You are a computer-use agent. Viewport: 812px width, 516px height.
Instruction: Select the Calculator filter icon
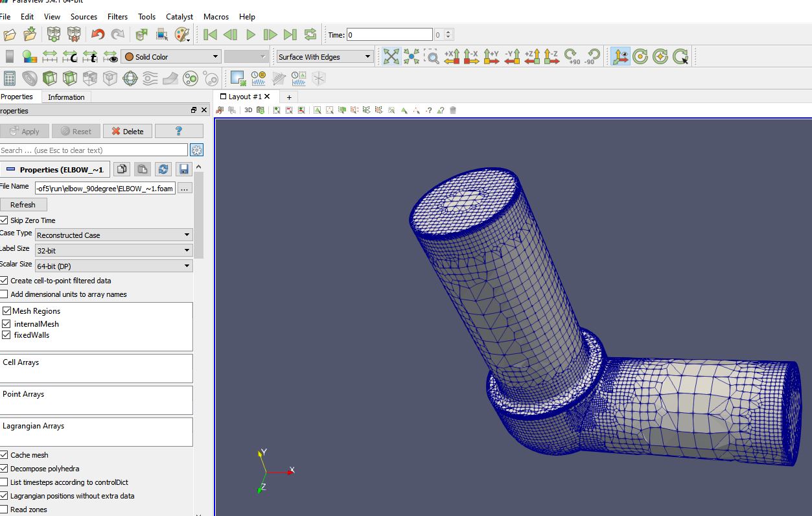click(x=10, y=78)
